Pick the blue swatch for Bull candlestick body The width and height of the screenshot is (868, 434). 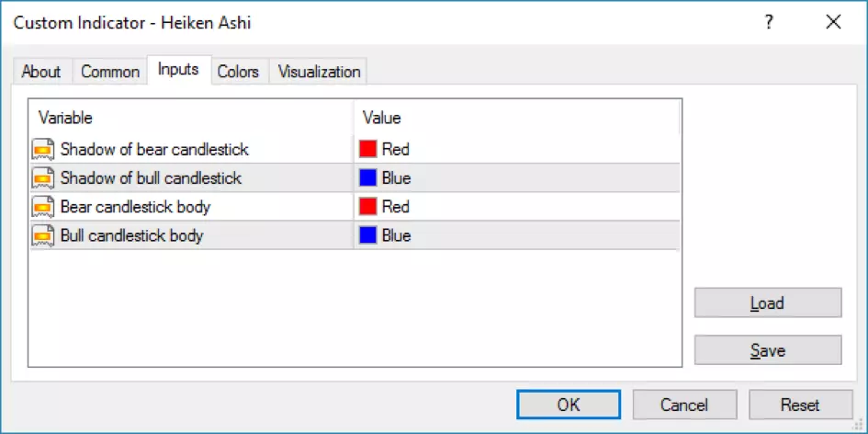(x=367, y=235)
